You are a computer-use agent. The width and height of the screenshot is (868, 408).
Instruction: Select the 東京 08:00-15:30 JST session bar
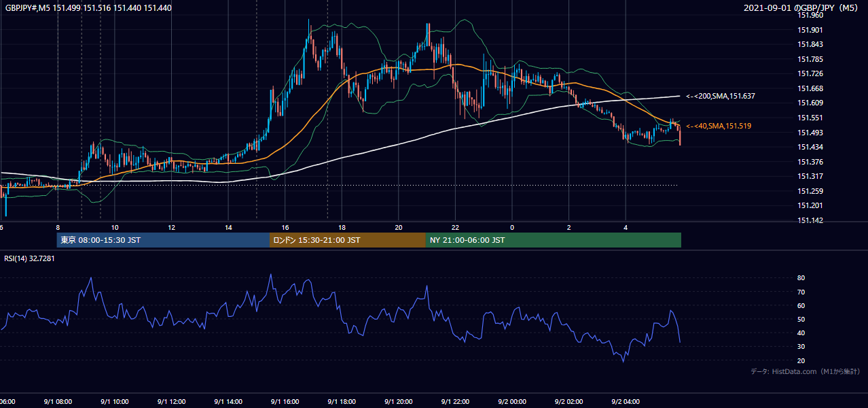pyautogui.click(x=163, y=240)
